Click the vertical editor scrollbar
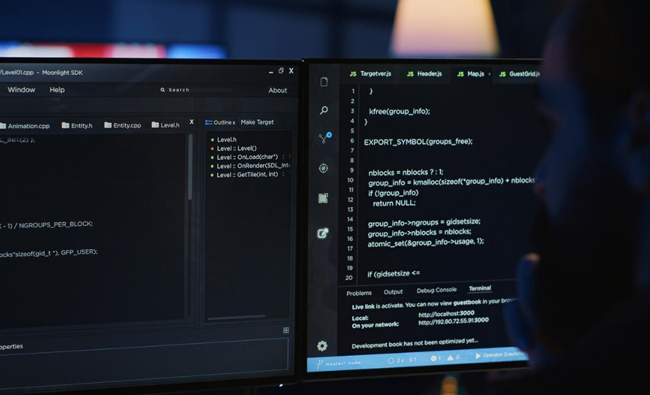Image resolution: width=650 pixels, height=395 pixels. [x=190, y=167]
